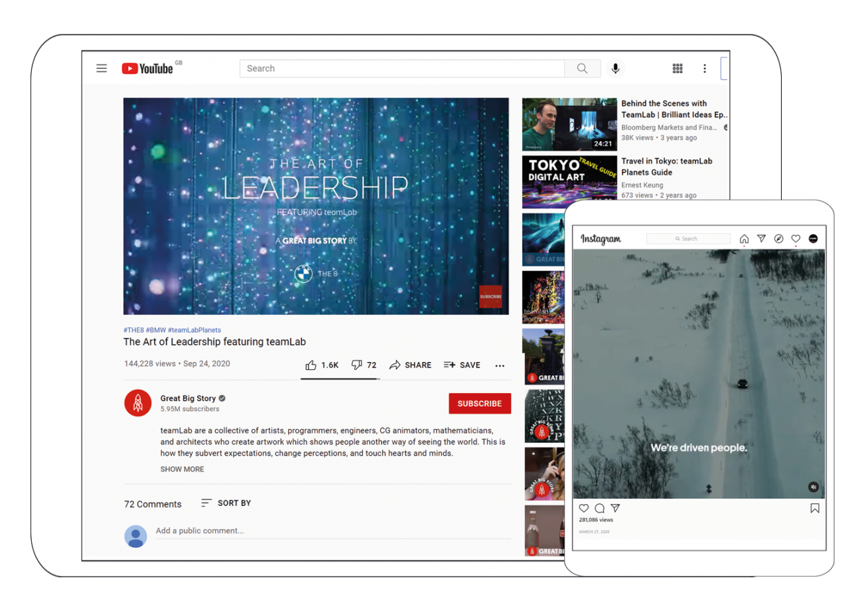Image resolution: width=868 pixels, height=615 pixels.
Task: Click the Instagram wordmark logo
Action: pyautogui.click(x=601, y=239)
